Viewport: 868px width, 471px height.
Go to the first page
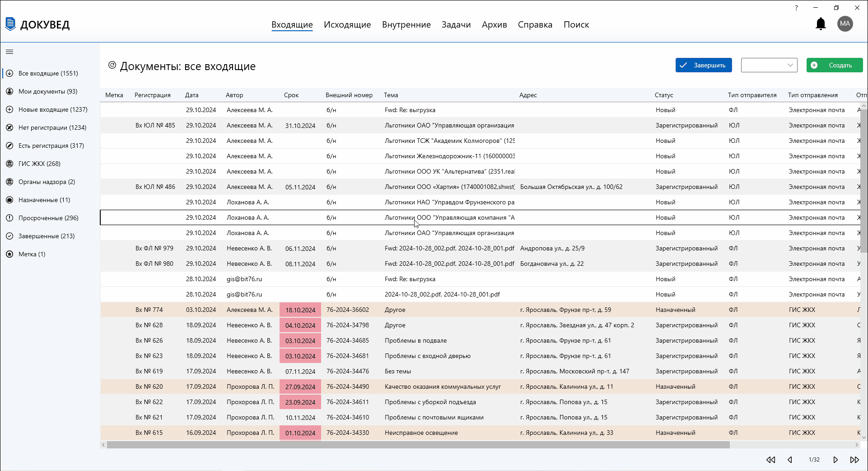(770, 460)
